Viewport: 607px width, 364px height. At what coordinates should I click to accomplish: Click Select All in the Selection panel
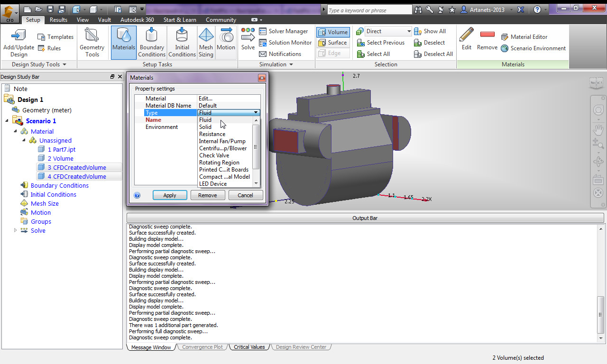click(373, 54)
